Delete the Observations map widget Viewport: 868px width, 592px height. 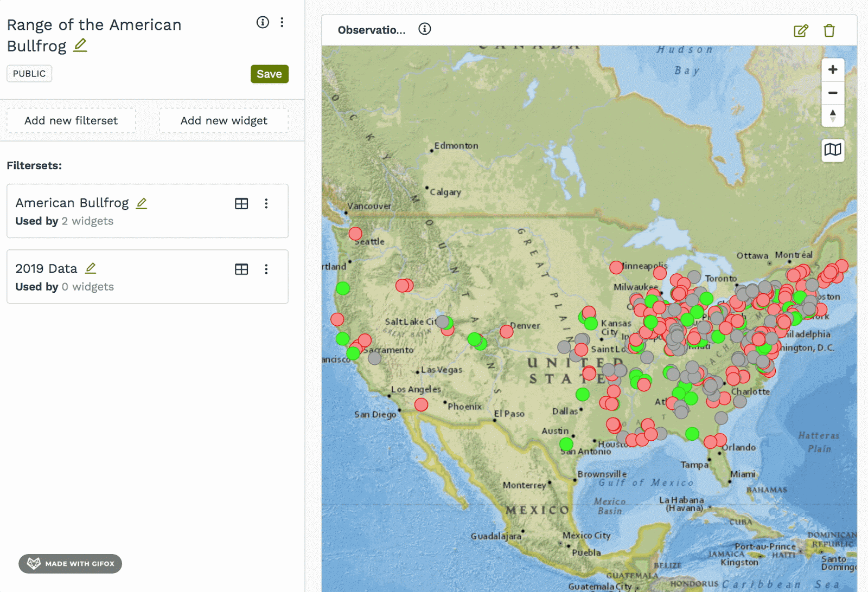pyautogui.click(x=829, y=30)
